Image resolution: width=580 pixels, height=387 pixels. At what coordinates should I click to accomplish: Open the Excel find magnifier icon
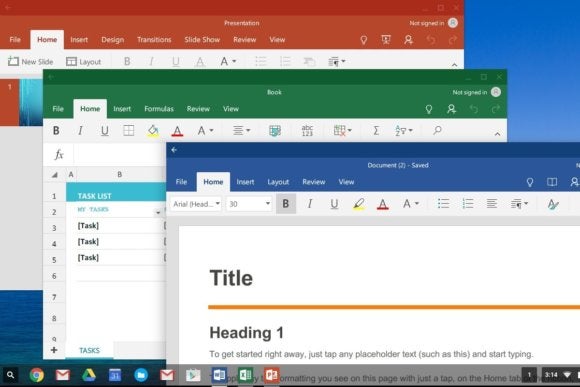[437, 130]
